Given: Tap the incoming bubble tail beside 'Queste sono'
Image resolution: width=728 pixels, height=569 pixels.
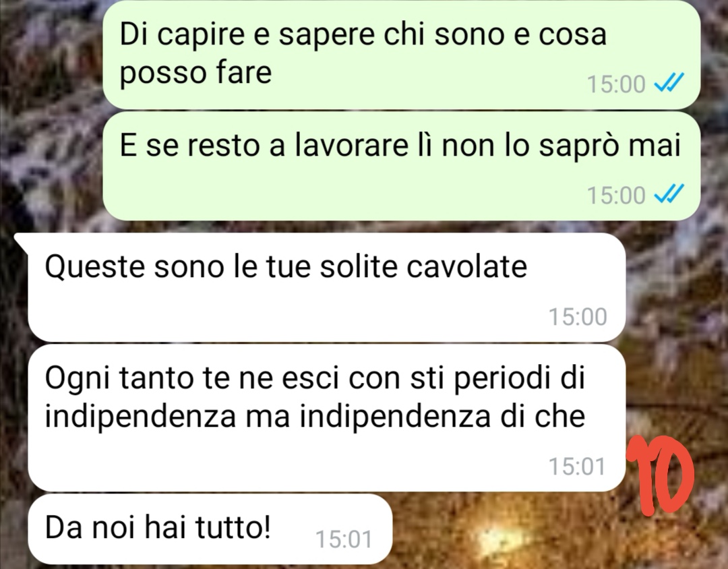Looking at the screenshot, I should 22,243.
